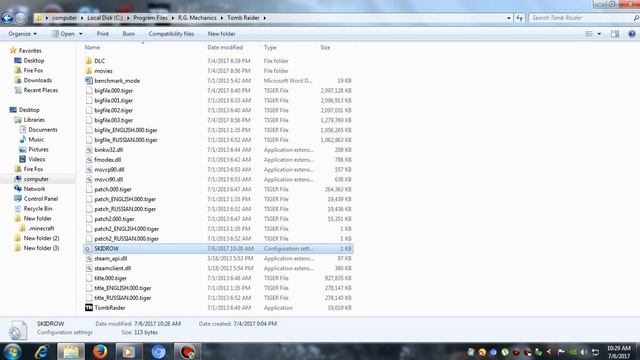Select title_RUSSIAN.000.tiger file
This screenshot has width=640, height=360.
click(x=123, y=298)
